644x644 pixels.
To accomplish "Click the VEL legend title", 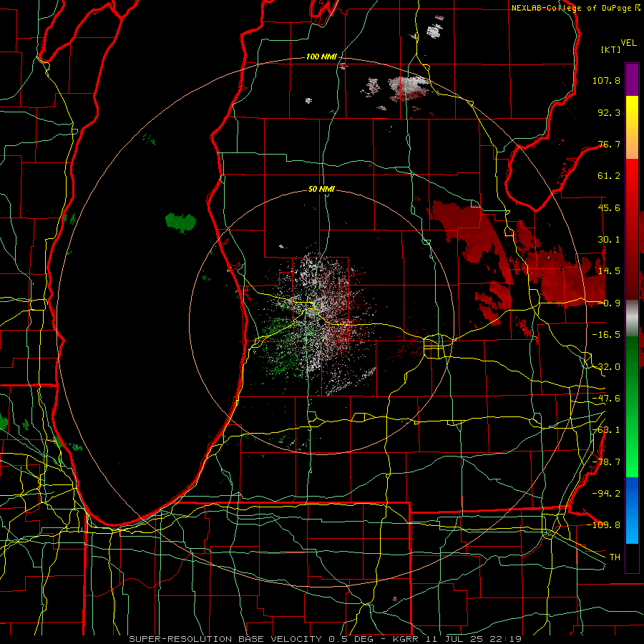I will [x=629, y=43].
